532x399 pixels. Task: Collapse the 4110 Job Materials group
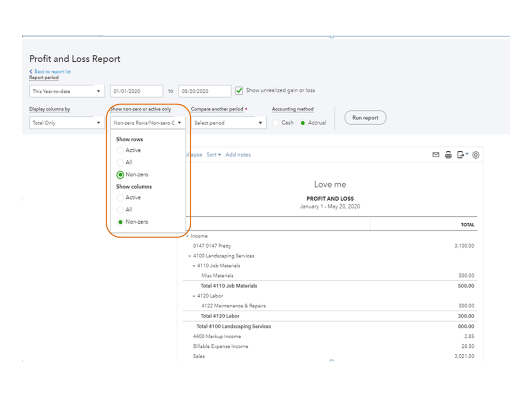coord(194,266)
